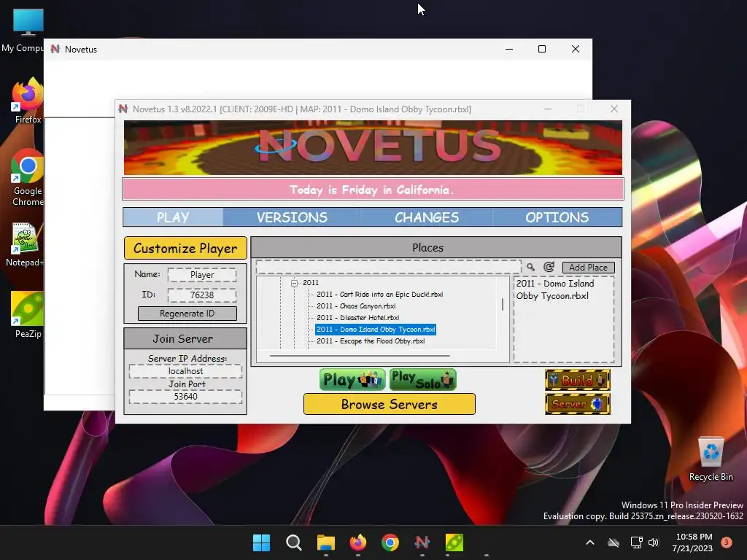
Task: Click the pink 'Today is Friday in California' splash
Action: point(373,190)
